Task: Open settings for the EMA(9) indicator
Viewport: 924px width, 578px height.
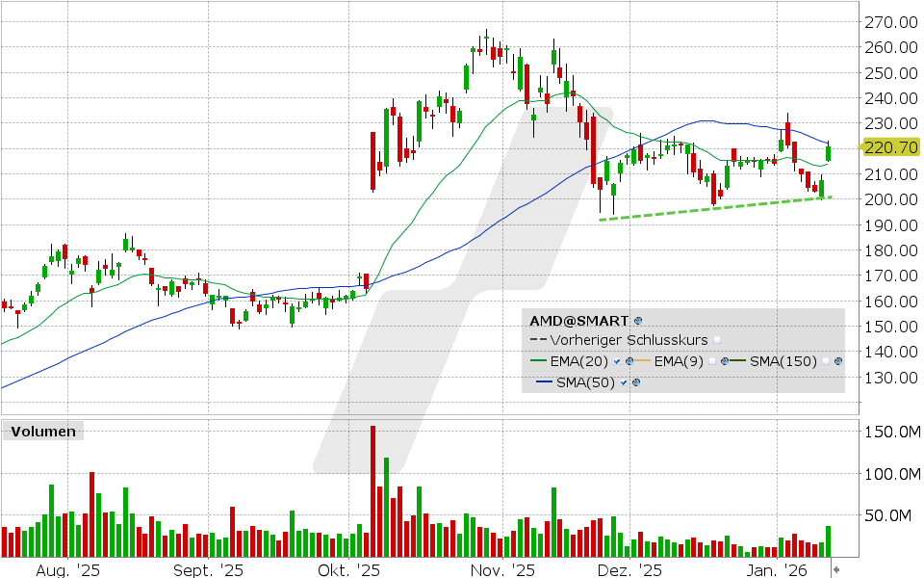Action: click(723, 361)
